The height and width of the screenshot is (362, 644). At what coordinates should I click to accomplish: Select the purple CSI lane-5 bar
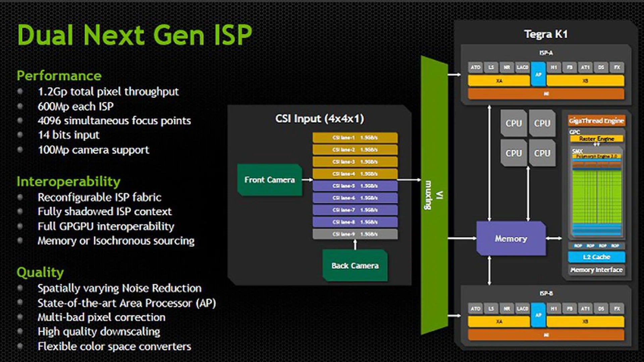[x=355, y=186]
